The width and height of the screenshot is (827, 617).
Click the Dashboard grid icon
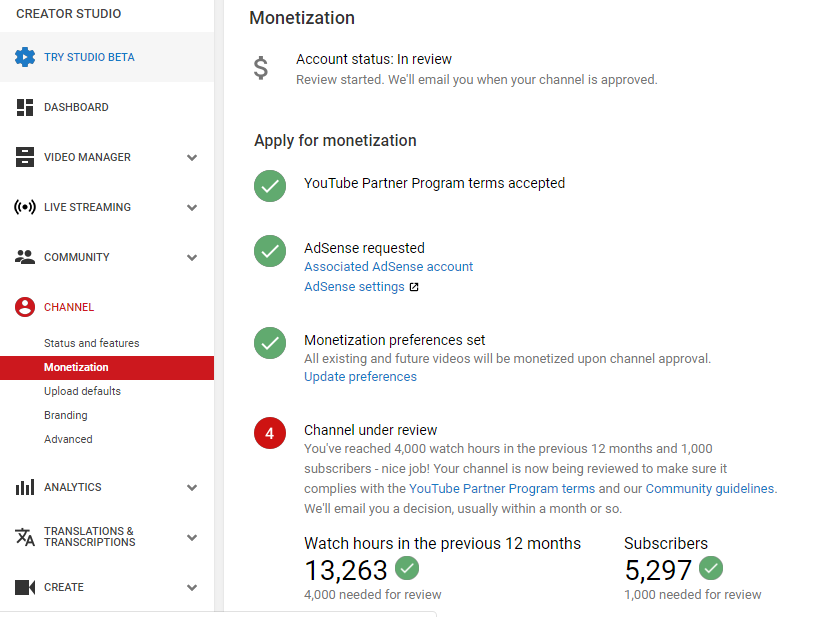pos(25,107)
